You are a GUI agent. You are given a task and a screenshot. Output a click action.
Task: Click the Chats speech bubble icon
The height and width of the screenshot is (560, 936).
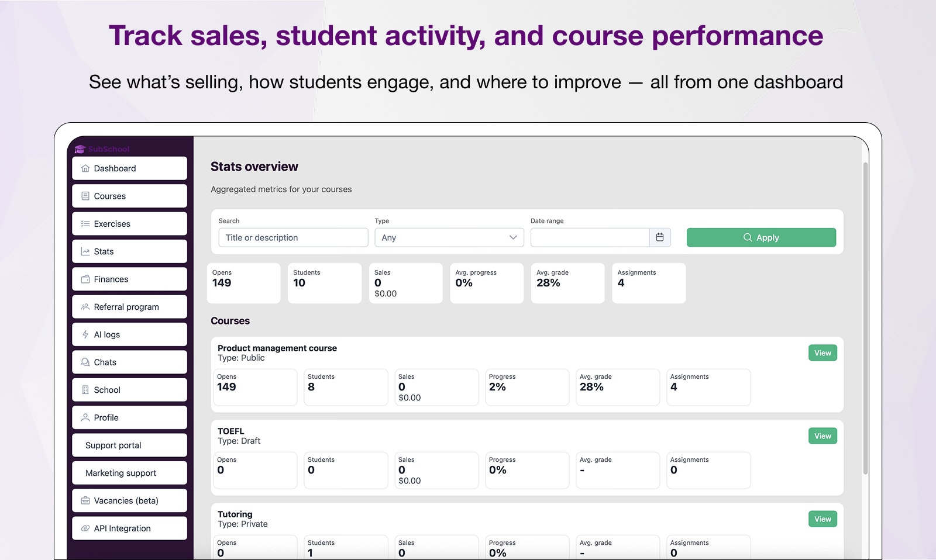pos(85,362)
